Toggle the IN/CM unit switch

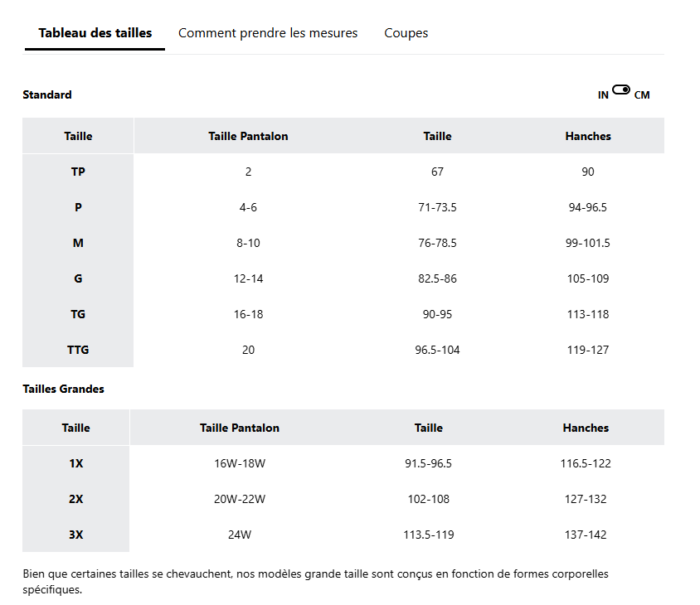pyautogui.click(x=621, y=90)
